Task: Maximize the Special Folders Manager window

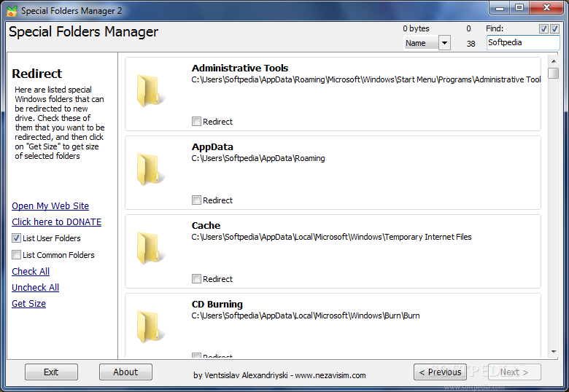Action: pyautogui.click(x=519, y=7)
